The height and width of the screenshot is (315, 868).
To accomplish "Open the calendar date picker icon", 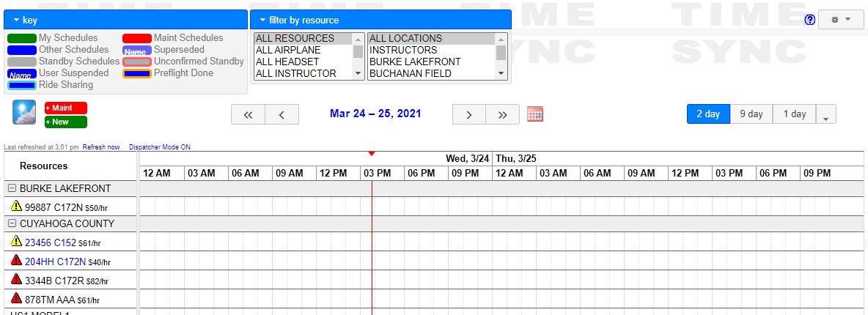I will [x=534, y=114].
